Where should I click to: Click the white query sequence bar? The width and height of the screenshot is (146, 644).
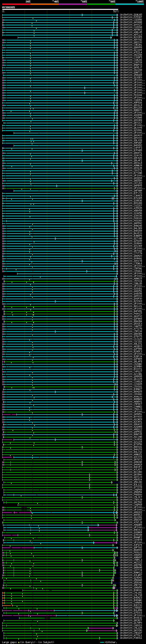(60, 9)
